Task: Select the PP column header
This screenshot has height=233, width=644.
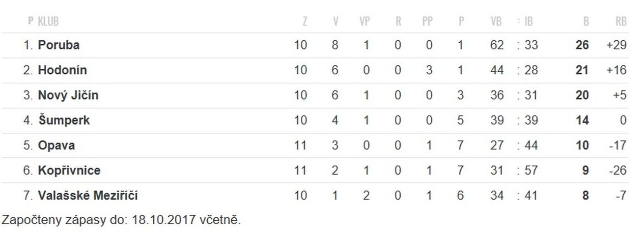Action: pyautogui.click(x=427, y=21)
